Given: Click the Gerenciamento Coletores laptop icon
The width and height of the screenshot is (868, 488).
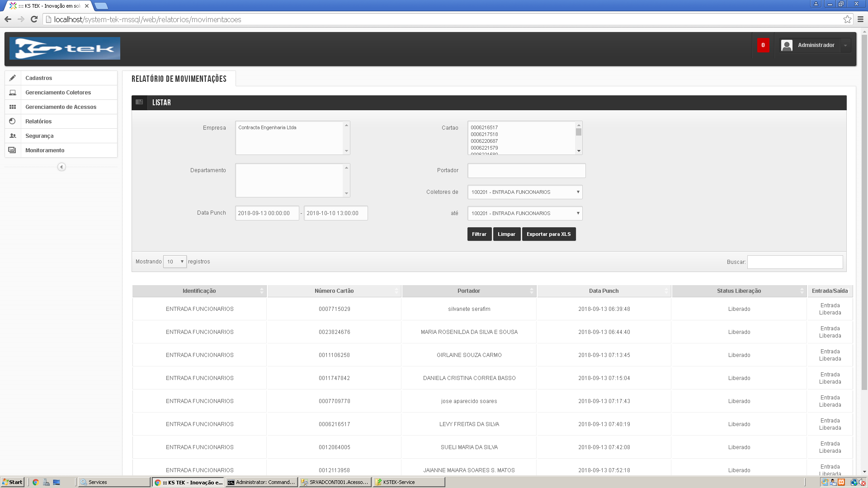Looking at the screenshot, I should click(x=13, y=92).
